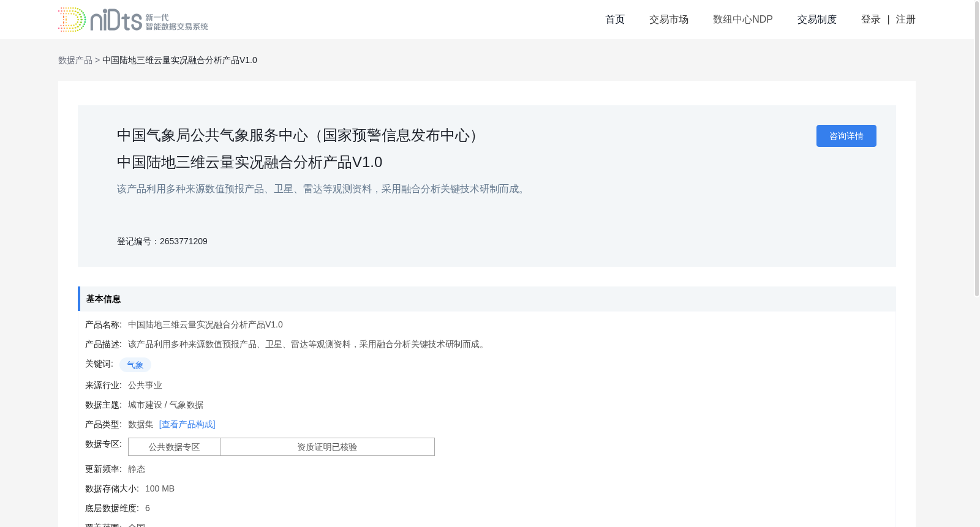
Task: Open the [查看产品构成] link
Action: click(187, 424)
